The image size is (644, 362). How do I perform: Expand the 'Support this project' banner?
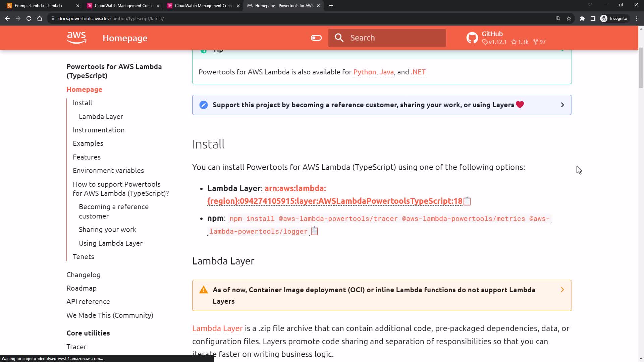562,105
